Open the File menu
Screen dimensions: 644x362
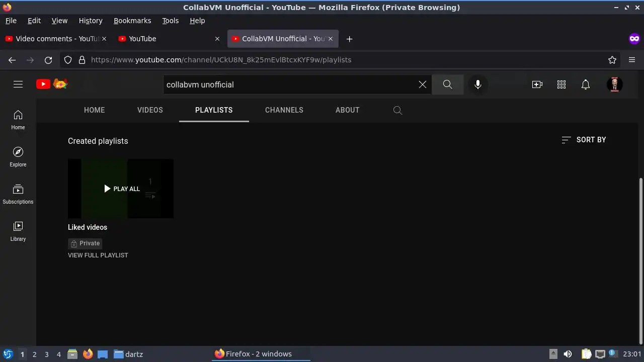coord(11,21)
